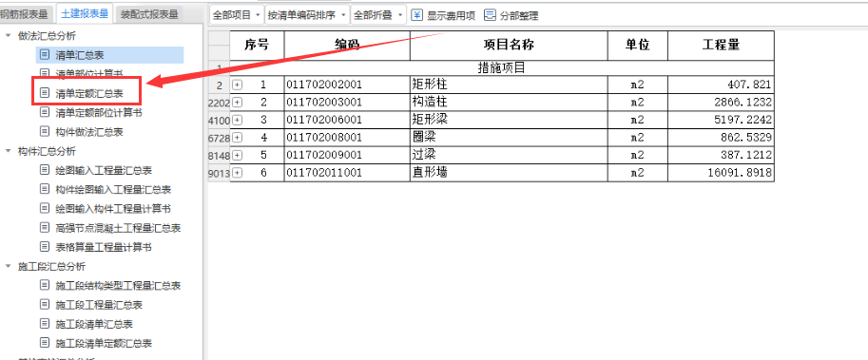Click document icon beside 施工段结构类型工程量汇总表
Viewport: 868px width, 360px height.
click(45, 285)
